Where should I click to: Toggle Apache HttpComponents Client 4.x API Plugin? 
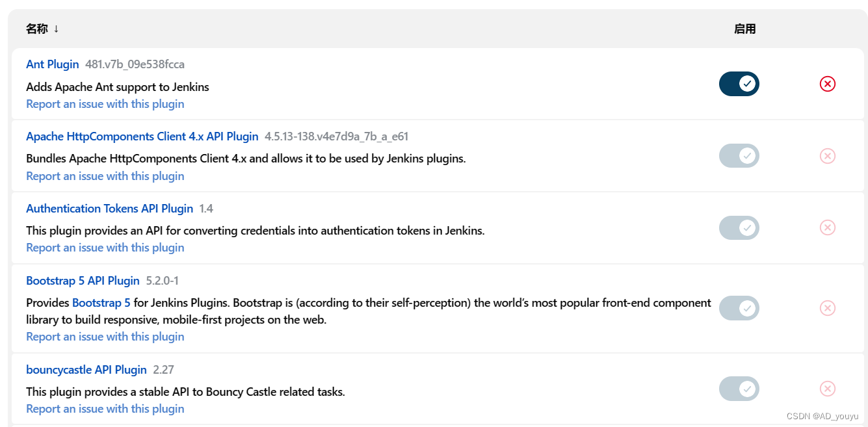pos(739,156)
